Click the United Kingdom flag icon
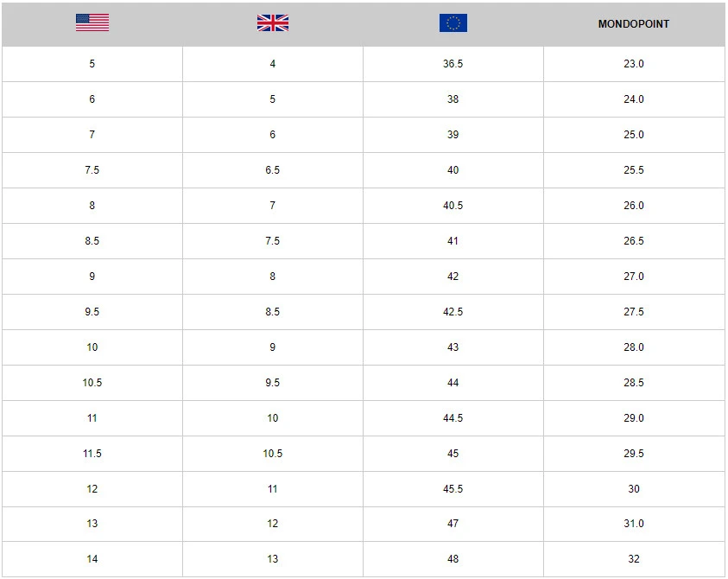This screenshot has width=728, height=579. tap(273, 23)
